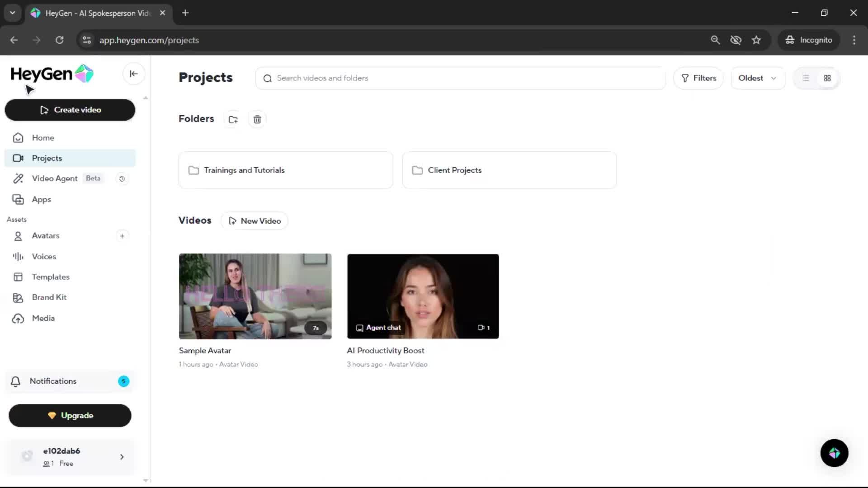Toggle third-party cookie blocking eye icon
The image size is (868, 488).
736,40
